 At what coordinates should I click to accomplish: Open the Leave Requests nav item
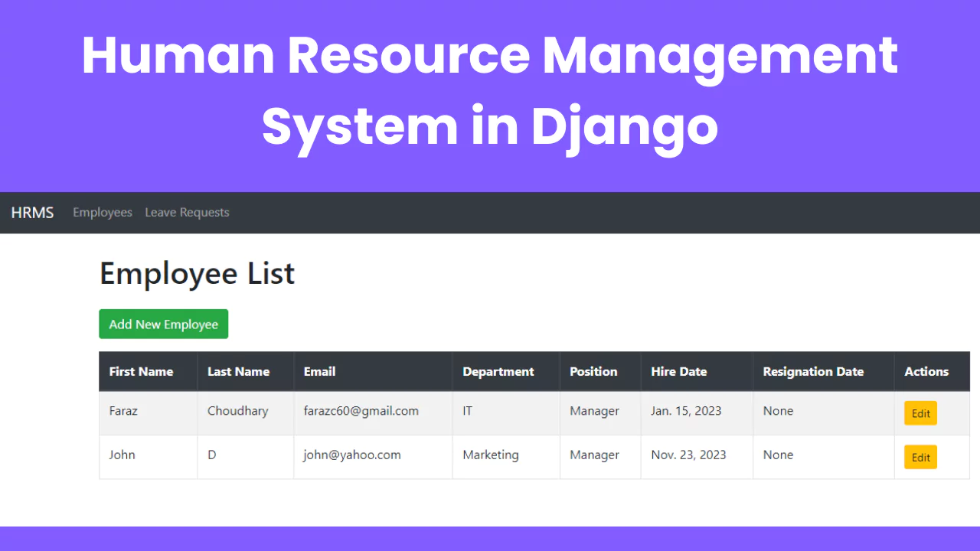coord(187,213)
